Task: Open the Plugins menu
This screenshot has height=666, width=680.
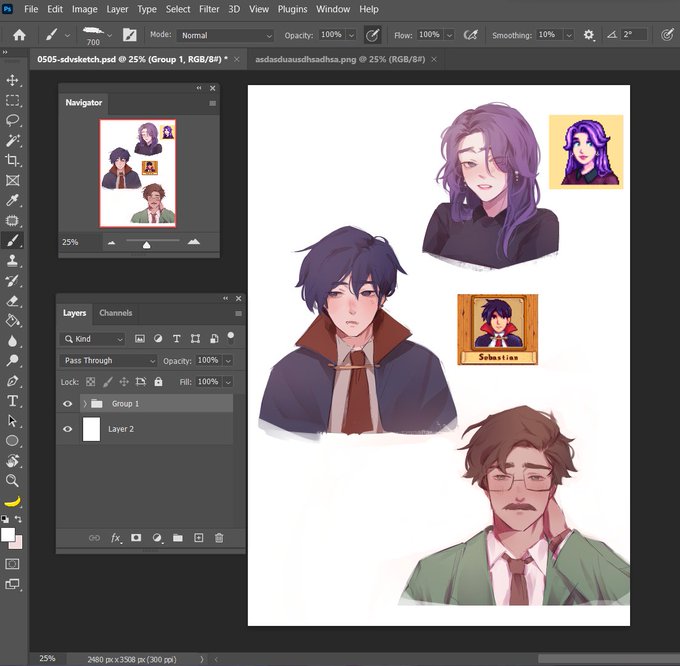Action: click(293, 9)
